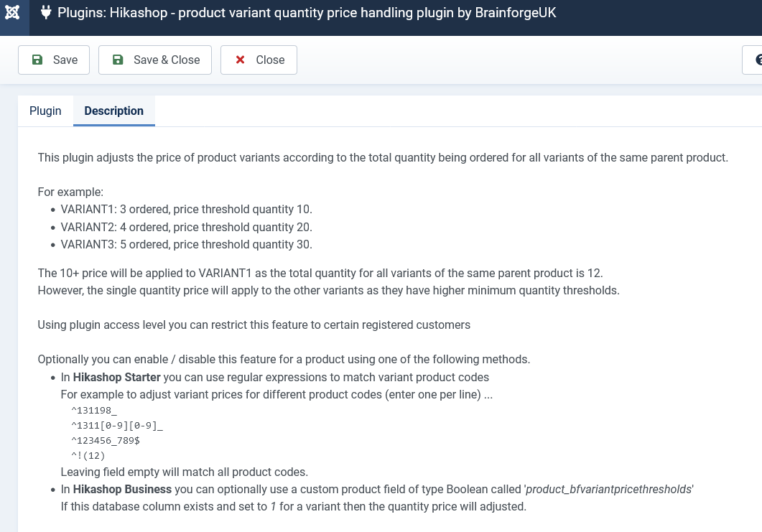
Task: Click the 'product_bfvariantpricethresholds' field name
Action: (x=609, y=489)
